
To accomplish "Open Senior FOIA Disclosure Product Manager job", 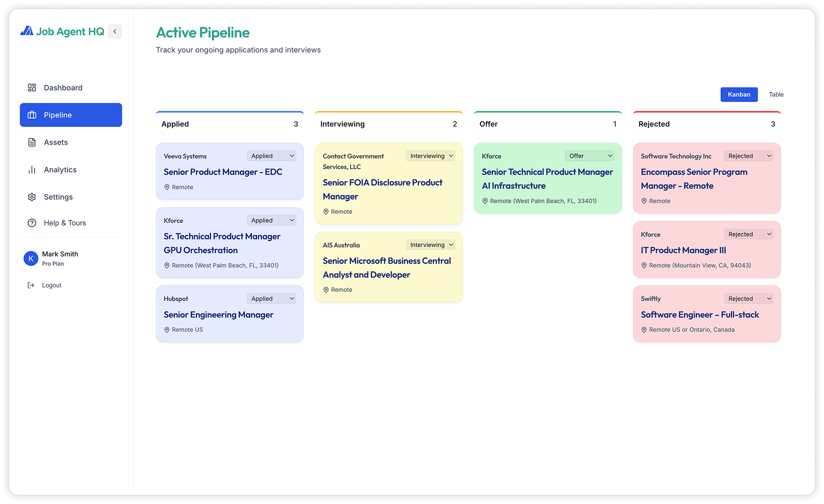I will (x=382, y=189).
